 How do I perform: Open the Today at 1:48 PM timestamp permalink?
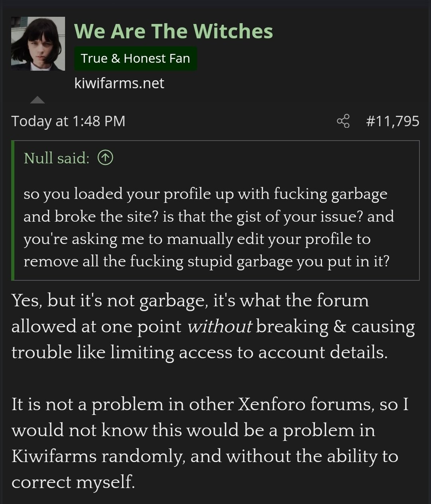[68, 121]
